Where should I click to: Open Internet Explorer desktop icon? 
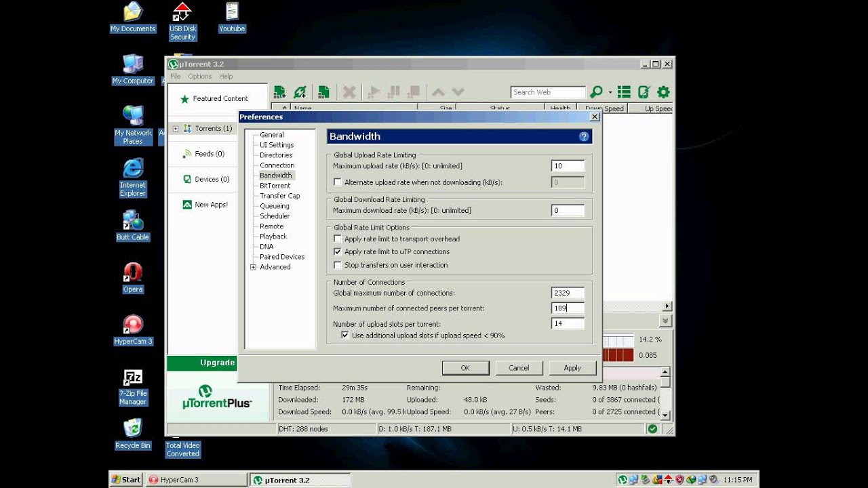point(133,178)
